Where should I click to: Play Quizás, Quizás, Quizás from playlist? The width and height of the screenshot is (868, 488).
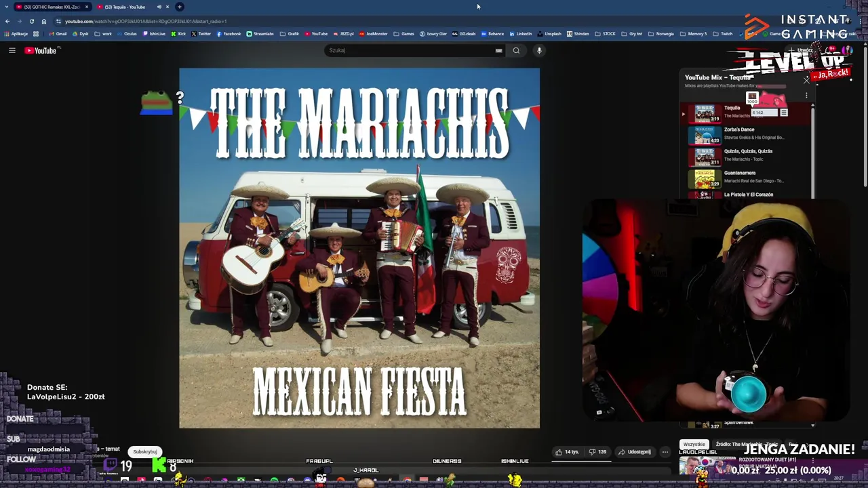tap(746, 156)
